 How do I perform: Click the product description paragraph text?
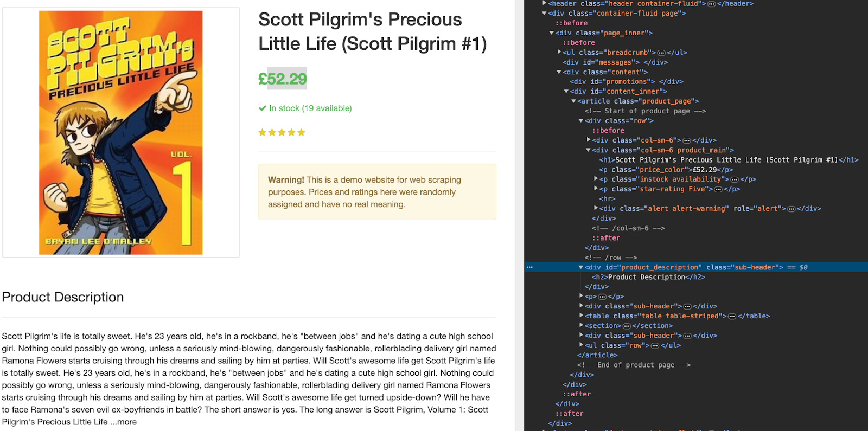point(249,379)
